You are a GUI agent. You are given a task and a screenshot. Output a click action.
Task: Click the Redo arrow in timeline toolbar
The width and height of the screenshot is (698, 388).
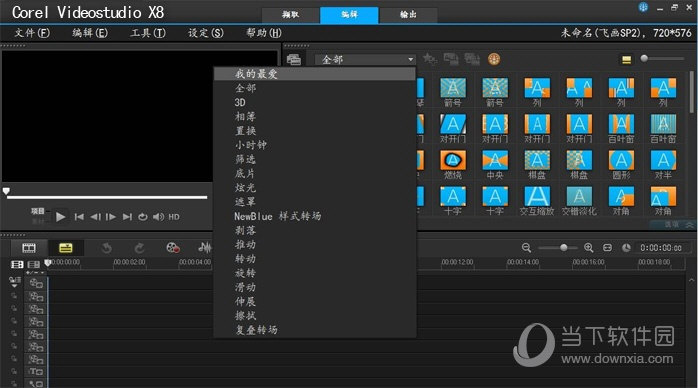coord(139,248)
